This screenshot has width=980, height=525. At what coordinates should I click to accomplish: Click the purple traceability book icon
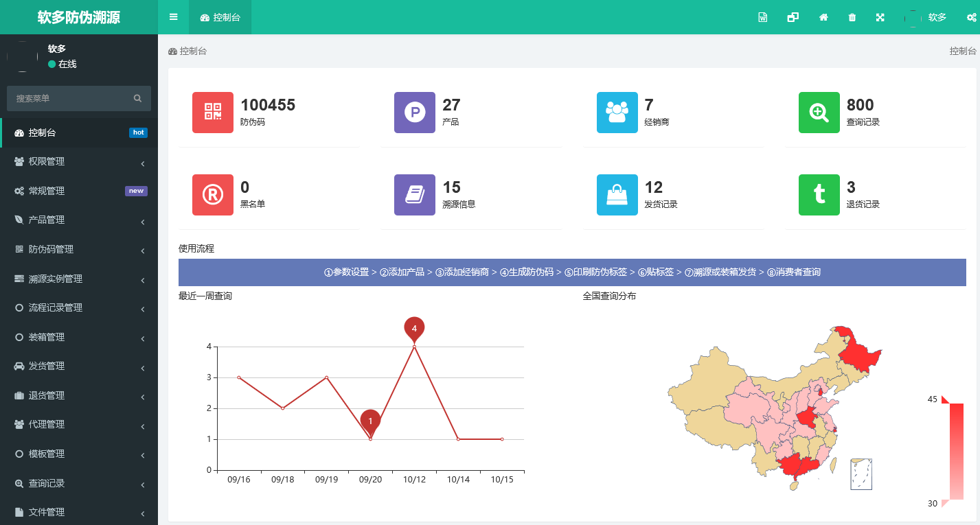(x=415, y=195)
